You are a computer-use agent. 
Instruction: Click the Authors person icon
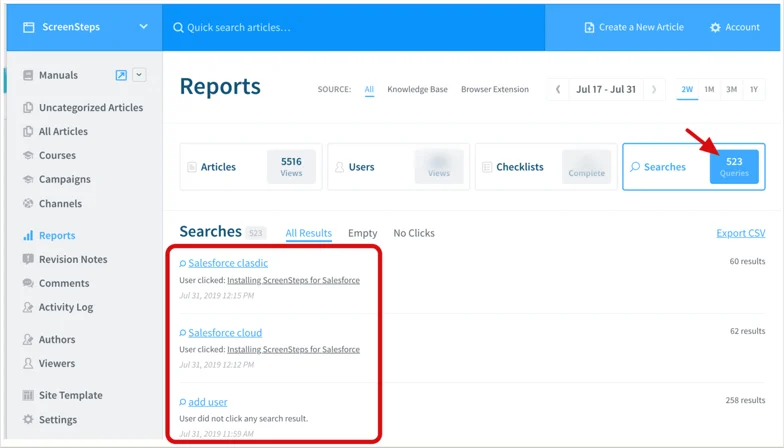click(x=28, y=340)
